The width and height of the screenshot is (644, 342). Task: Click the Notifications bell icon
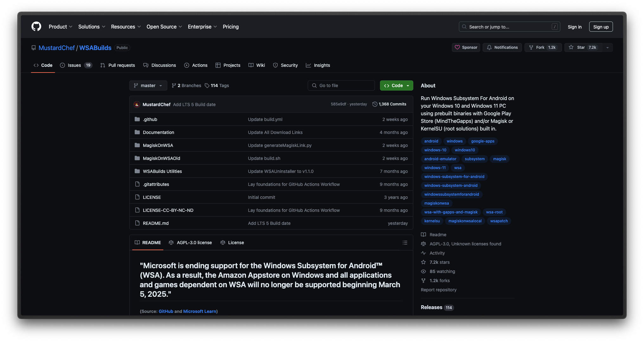pos(489,47)
